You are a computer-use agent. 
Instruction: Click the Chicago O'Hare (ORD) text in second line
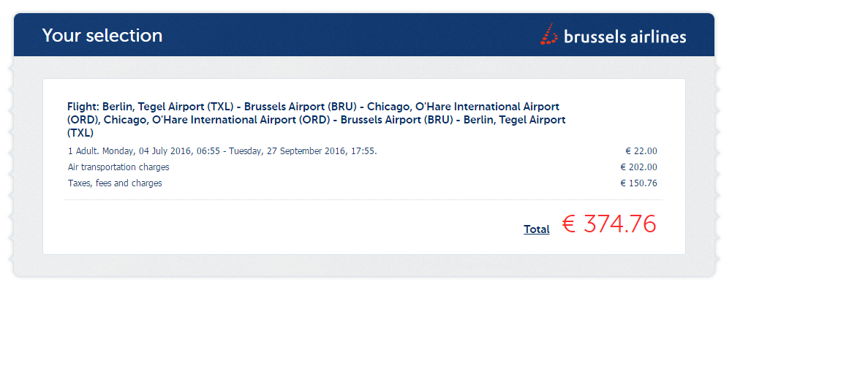pyautogui.click(x=219, y=119)
